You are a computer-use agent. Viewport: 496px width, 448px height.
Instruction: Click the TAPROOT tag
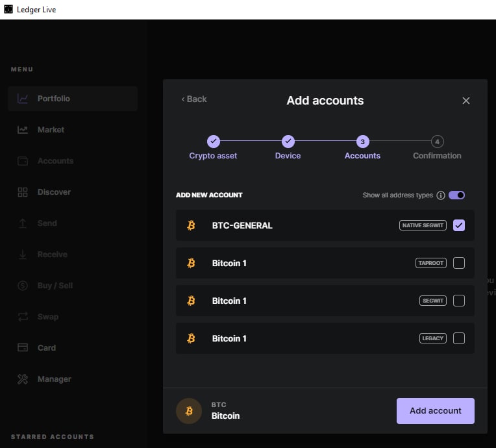(x=431, y=263)
